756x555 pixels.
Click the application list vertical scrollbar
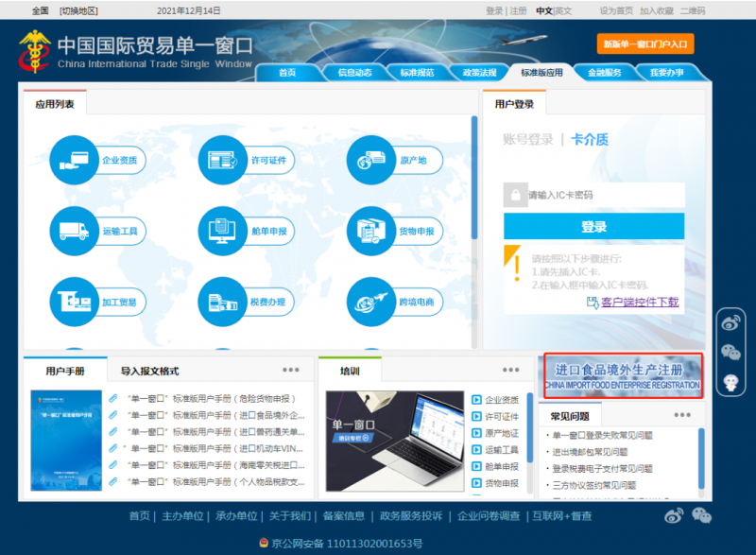tap(474, 178)
